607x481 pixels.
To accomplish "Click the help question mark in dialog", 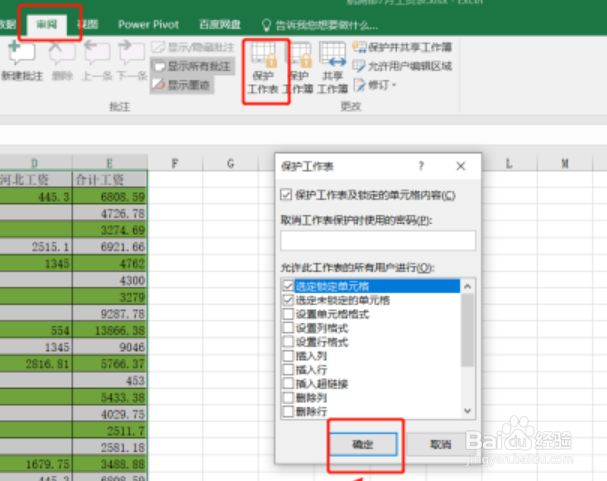I will click(x=421, y=166).
